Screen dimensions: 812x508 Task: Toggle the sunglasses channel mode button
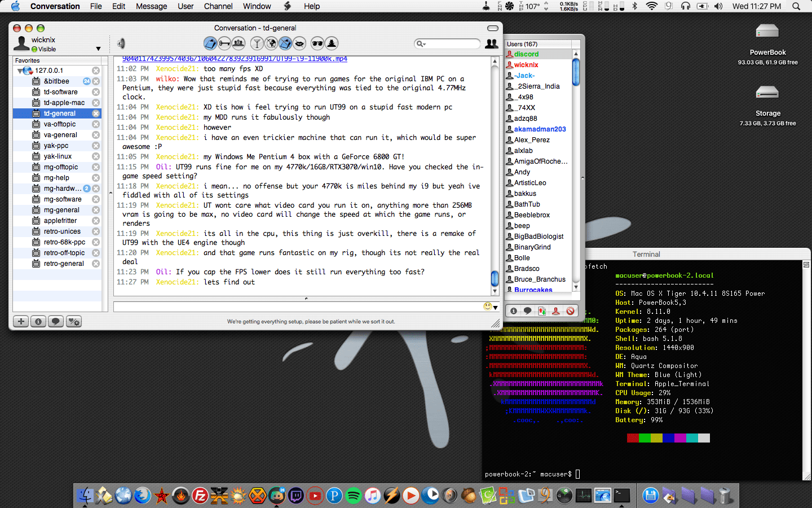[x=317, y=43]
